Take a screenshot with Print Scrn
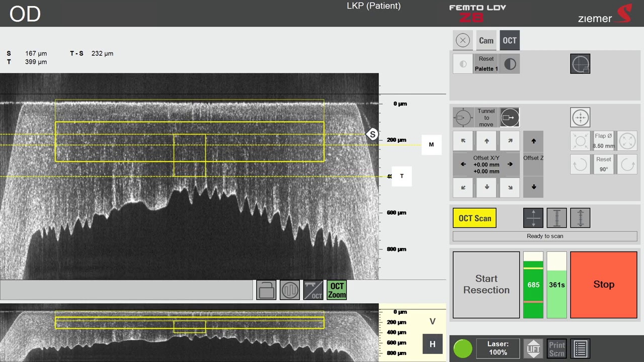 tap(556, 348)
